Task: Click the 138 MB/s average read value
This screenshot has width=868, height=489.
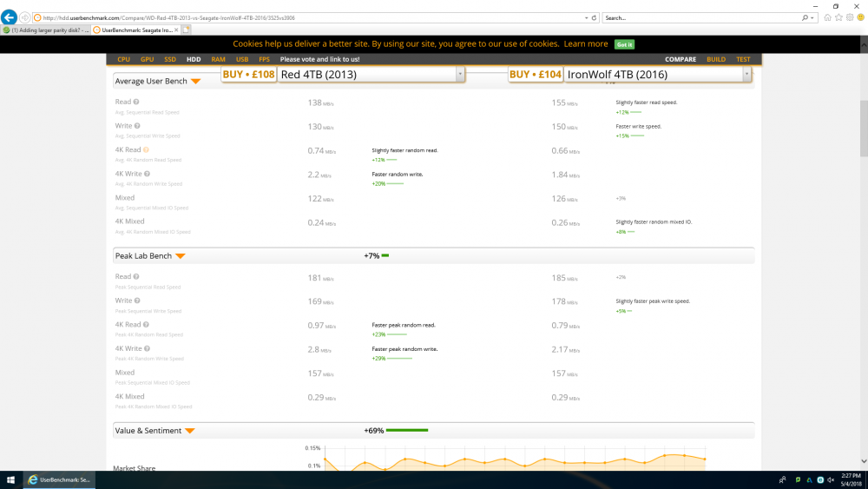Action: pyautogui.click(x=320, y=102)
